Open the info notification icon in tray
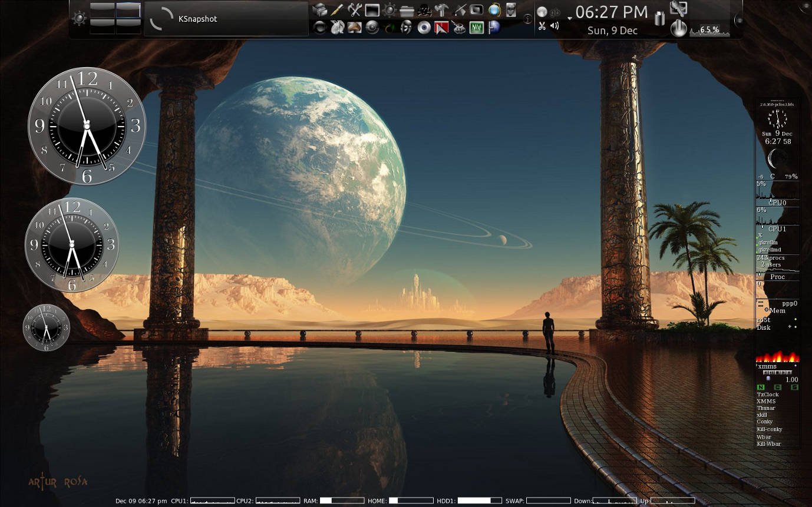 [x=528, y=19]
